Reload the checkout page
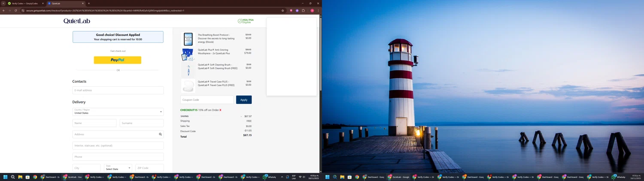Image resolution: width=644 pixels, height=181 pixels. 16,11
